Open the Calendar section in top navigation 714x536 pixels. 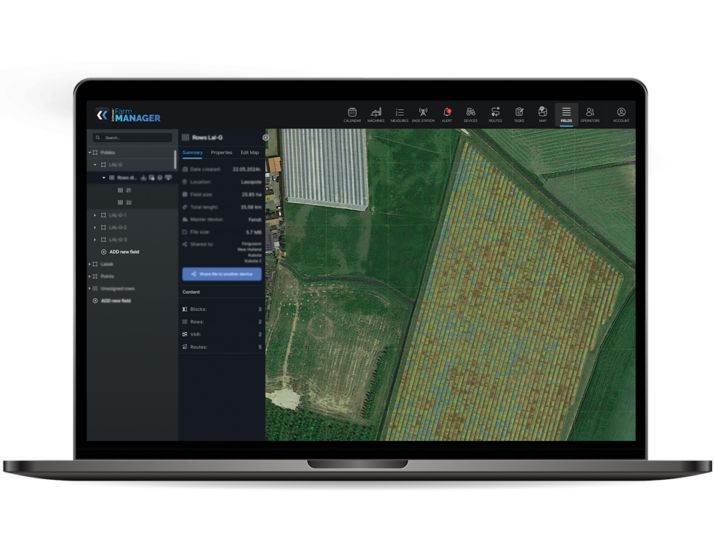click(352, 114)
